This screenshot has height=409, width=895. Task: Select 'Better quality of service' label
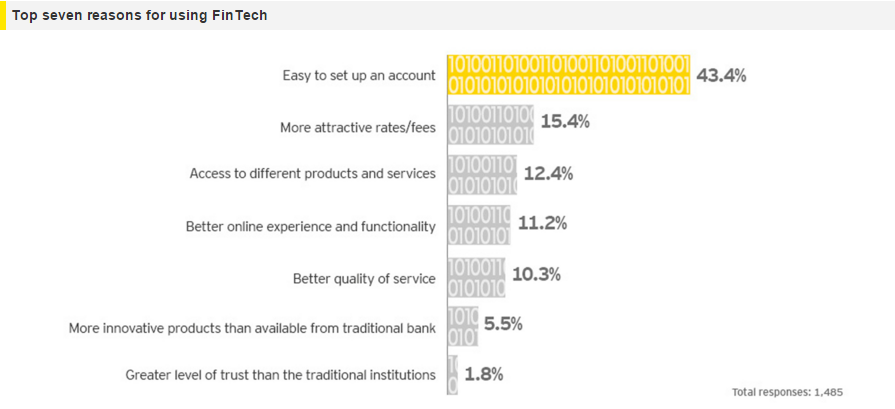pos(364,279)
